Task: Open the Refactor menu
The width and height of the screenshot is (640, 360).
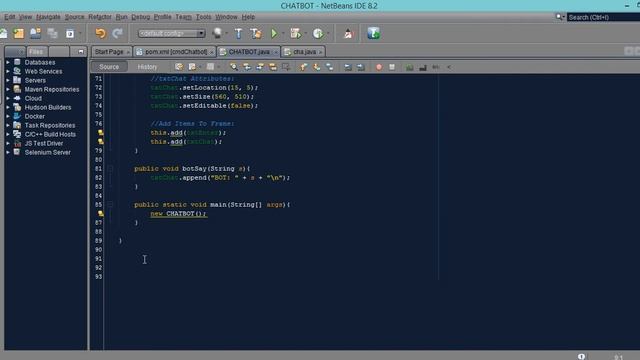Action: click(100, 17)
